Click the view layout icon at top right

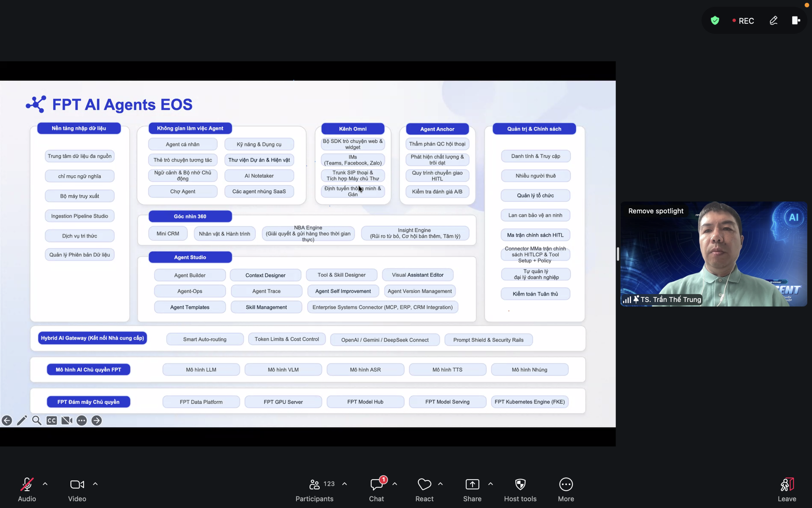click(x=796, y=21)
